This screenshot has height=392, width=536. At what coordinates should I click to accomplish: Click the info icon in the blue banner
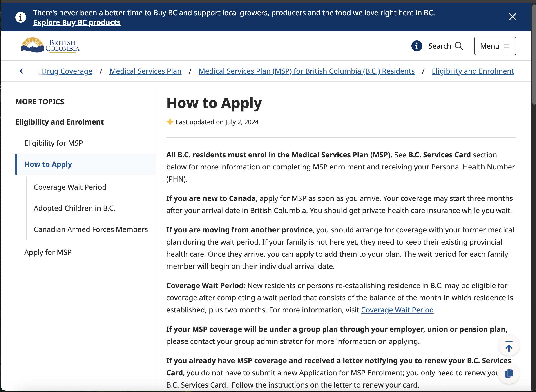tap(21, 17)
